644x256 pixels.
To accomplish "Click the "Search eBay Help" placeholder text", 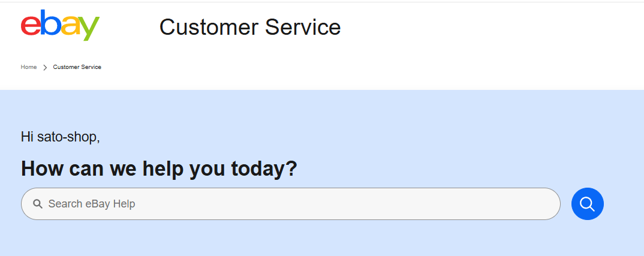I will (x=92, y=204).
